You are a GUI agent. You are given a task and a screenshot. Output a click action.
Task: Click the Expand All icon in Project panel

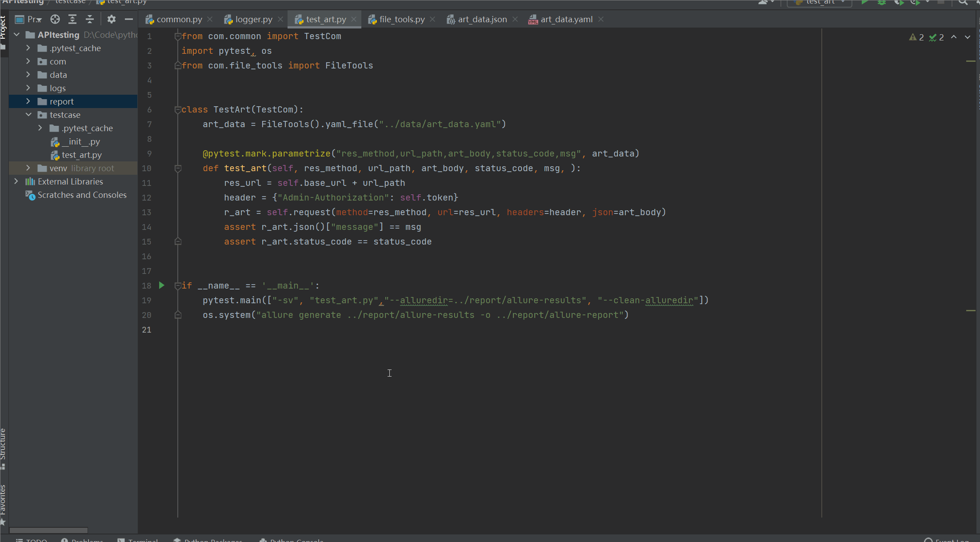(x=72, y=19)
